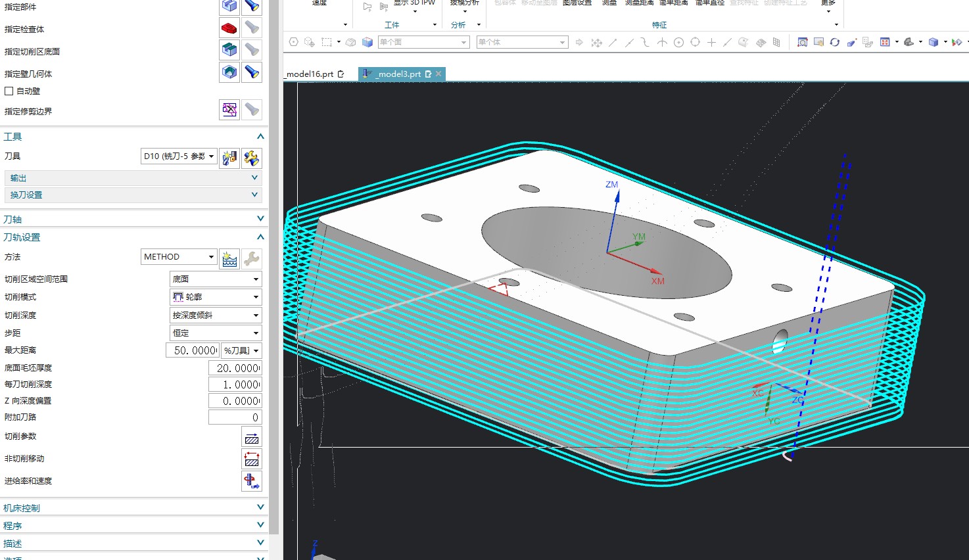Screen dimensions: 969x560
Task: Open the 步距 恒定 dropdown
Action: [216, 333]
